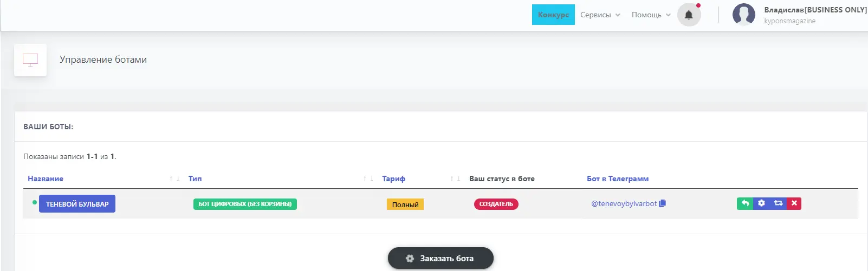Click the Тип column header
Viewport: 868px width, 271px height.
pos(195,179)
